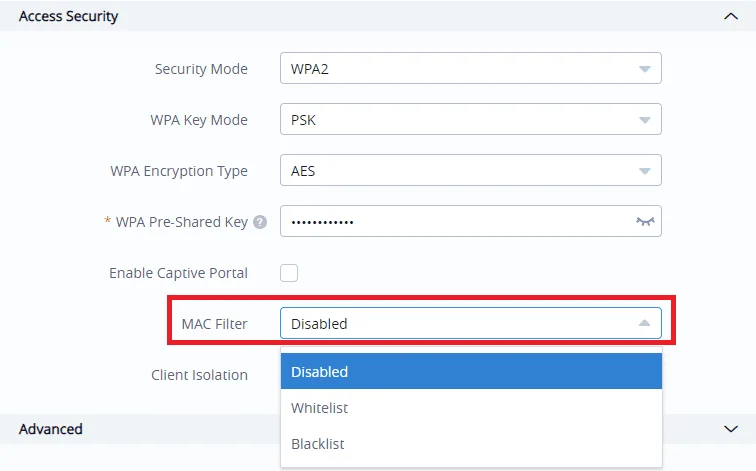Screen dimensions: 756x471
Task: Reveal password with the eye icon
Action: click(x=645, y=221)
